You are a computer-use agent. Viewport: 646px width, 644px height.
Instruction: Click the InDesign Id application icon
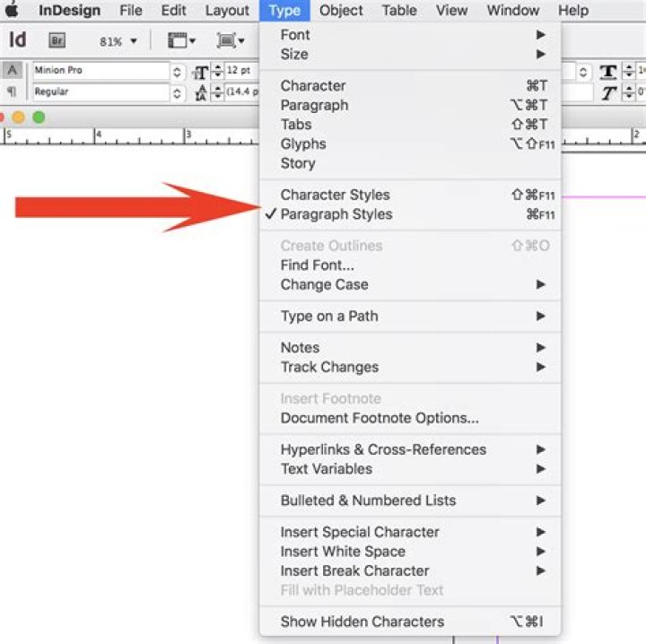pos(17,40)
